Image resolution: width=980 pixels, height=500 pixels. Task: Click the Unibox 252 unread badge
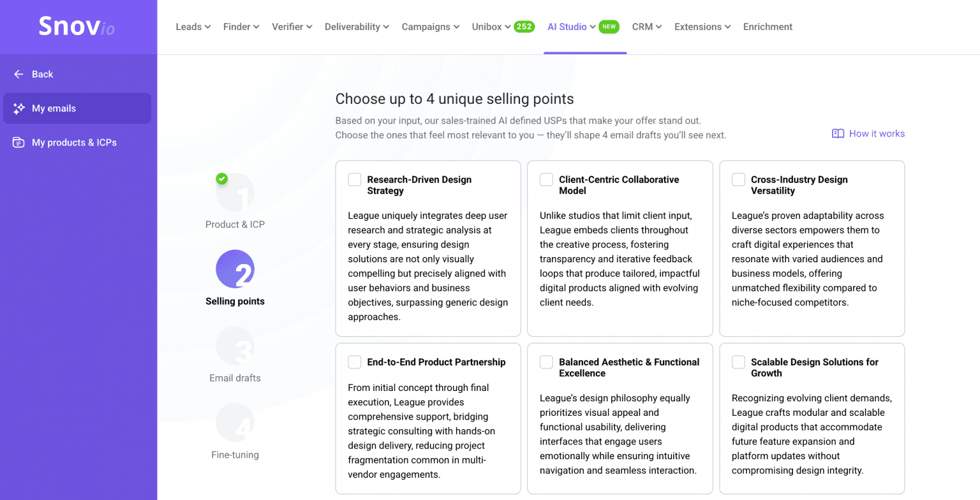tap(524, 27)
